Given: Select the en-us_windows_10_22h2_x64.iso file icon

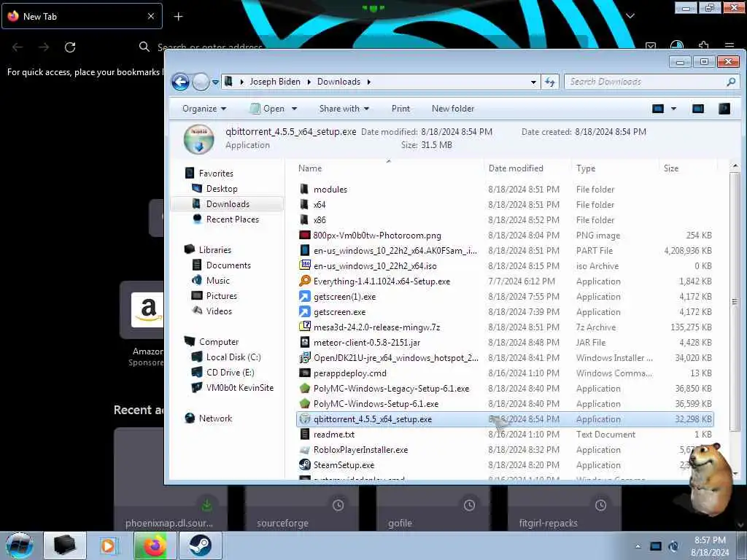Looking at the screenshot, I should coord(304,265).
